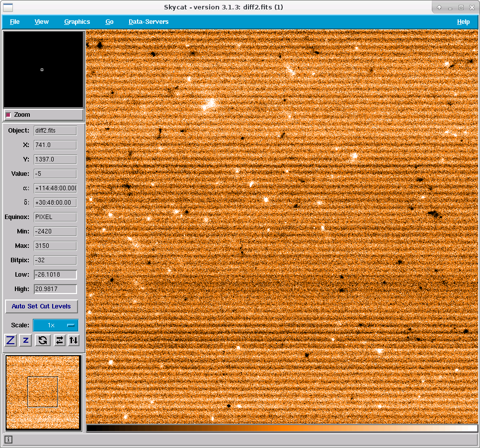This screenshot has height=448, width=480.
Task: Click the large Z zoom-in icon
Action: (x=10, y=340)
